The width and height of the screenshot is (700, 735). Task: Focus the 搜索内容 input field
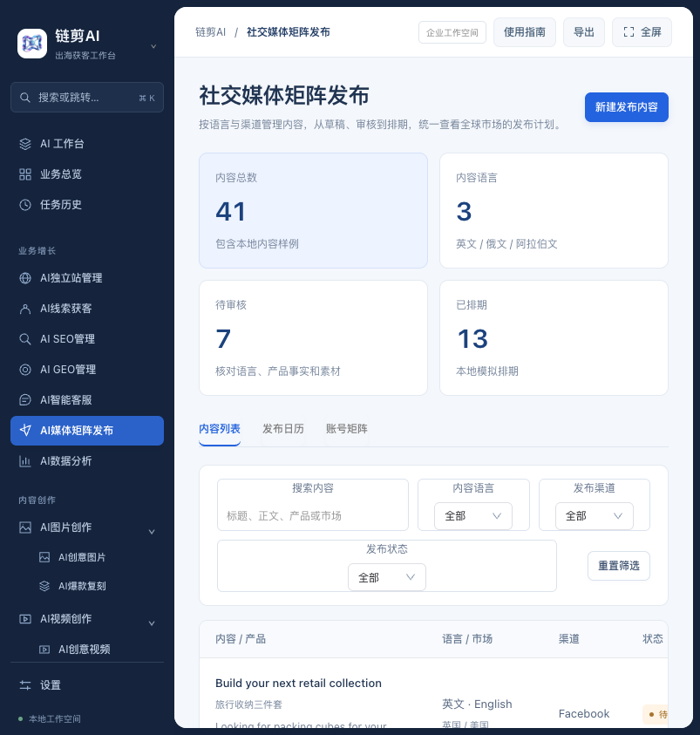[x=313, y=515]
